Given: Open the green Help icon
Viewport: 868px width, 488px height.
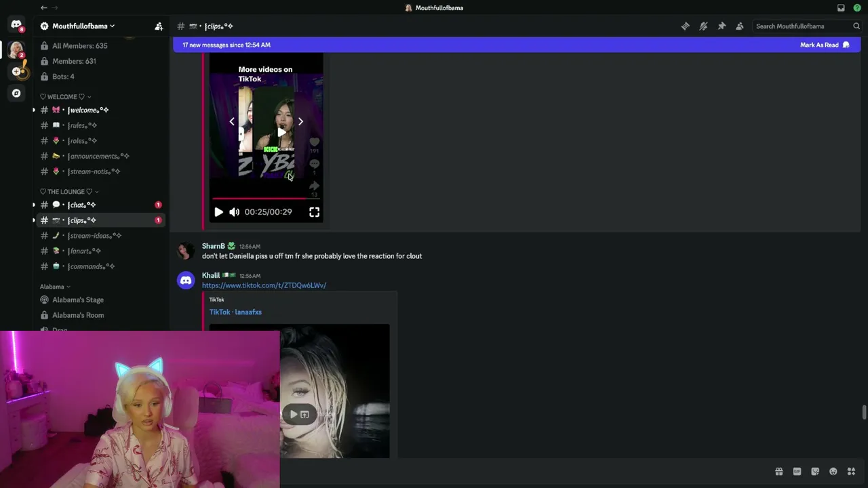Looking at the screenshot, I should point(857,7).
